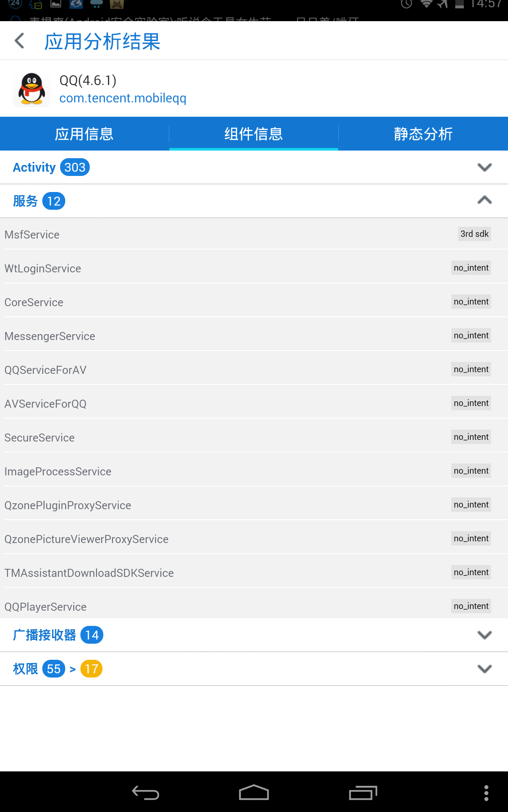This screenshot has width=508, height=812.
Task: Tap the back arrow in the header
Action: click(x=19, y=41)
